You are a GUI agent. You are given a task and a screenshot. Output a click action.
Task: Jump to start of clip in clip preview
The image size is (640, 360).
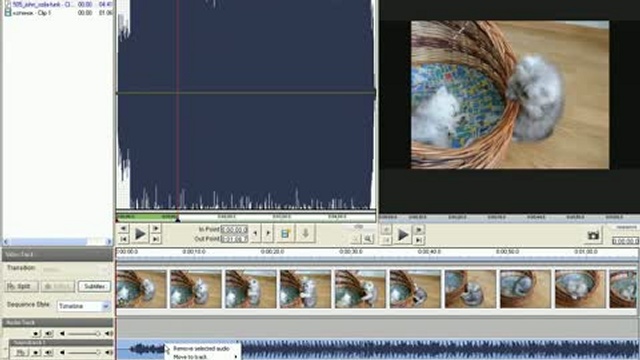(123, 239)
